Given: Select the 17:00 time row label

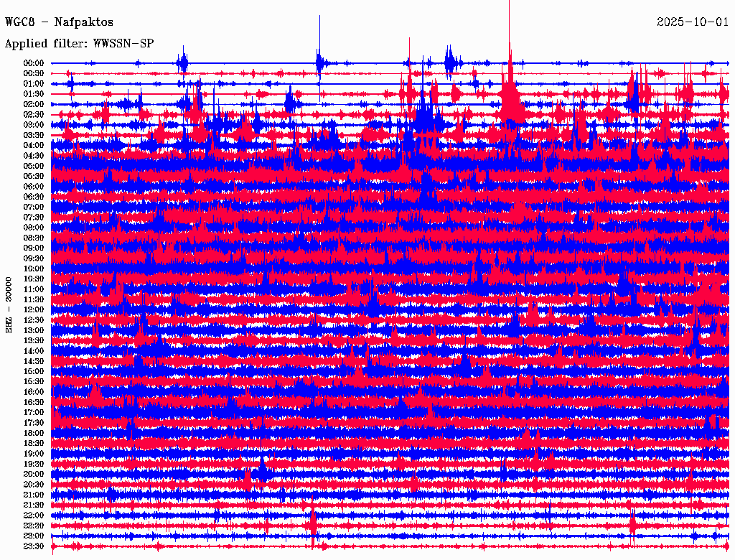Looking at the screenshot, I should click(34, 413).
